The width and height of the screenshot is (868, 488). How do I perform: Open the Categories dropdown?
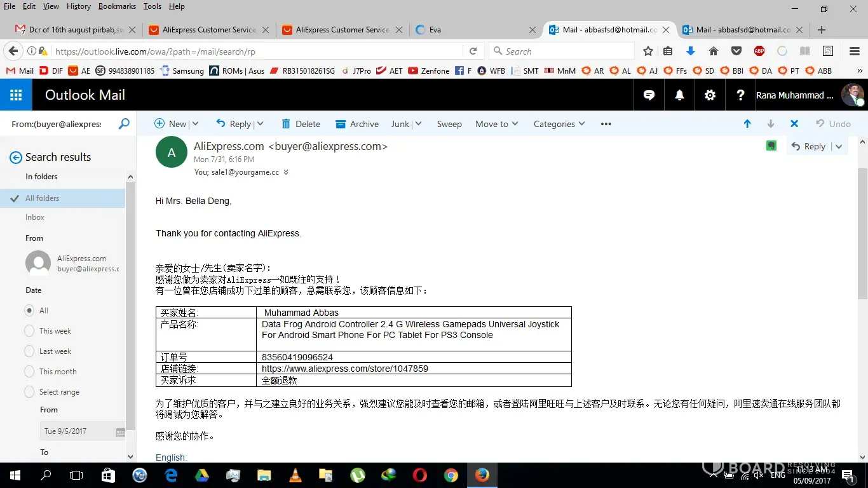pyautogui.click(x=559, y=124)
